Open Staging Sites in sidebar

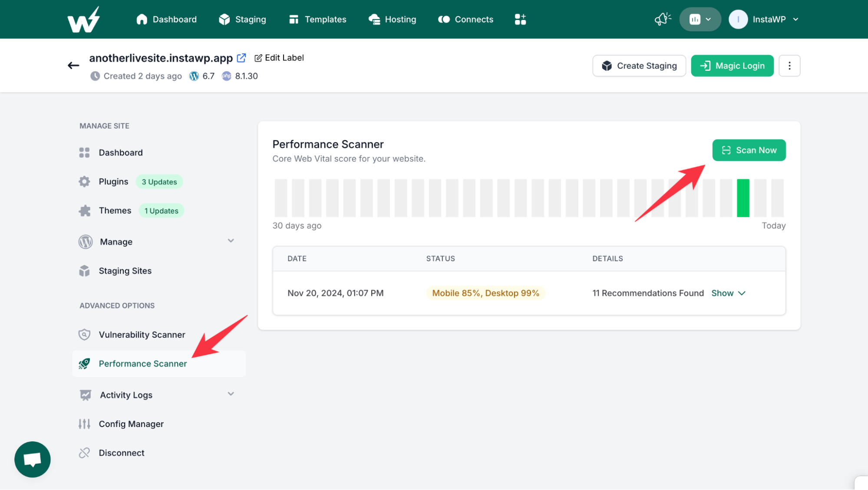pyautogui.click(x=159, y=271)
